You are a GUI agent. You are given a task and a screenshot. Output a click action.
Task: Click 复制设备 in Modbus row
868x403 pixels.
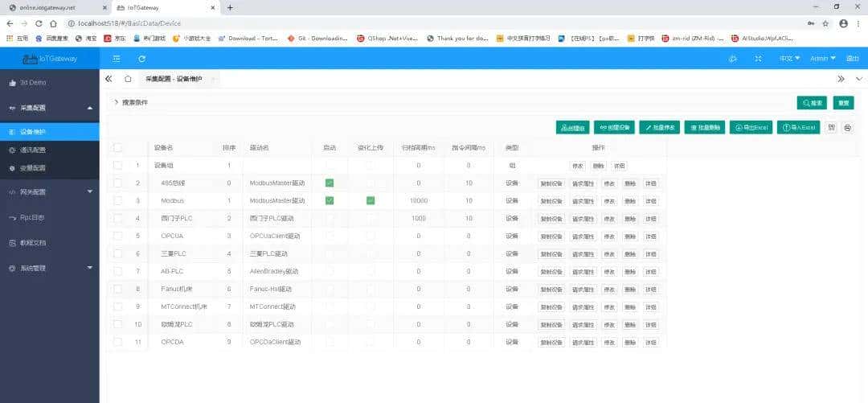[551, 201]
